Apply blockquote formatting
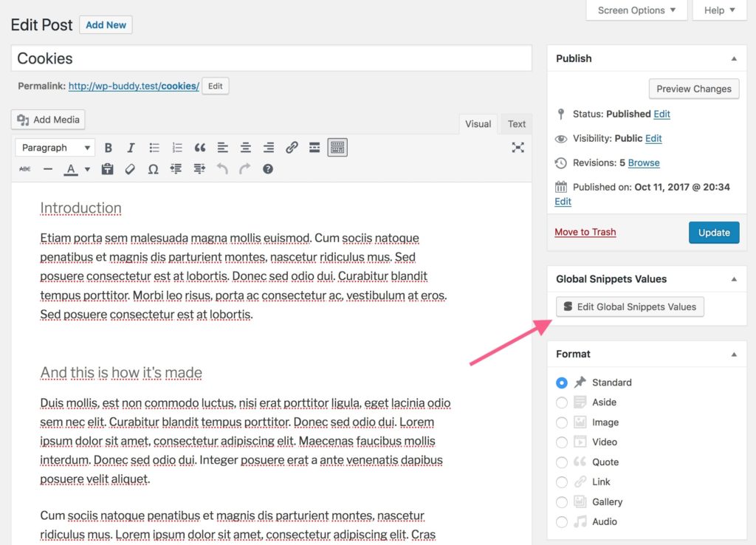The image size is (756, 545). tap(199, 147)
